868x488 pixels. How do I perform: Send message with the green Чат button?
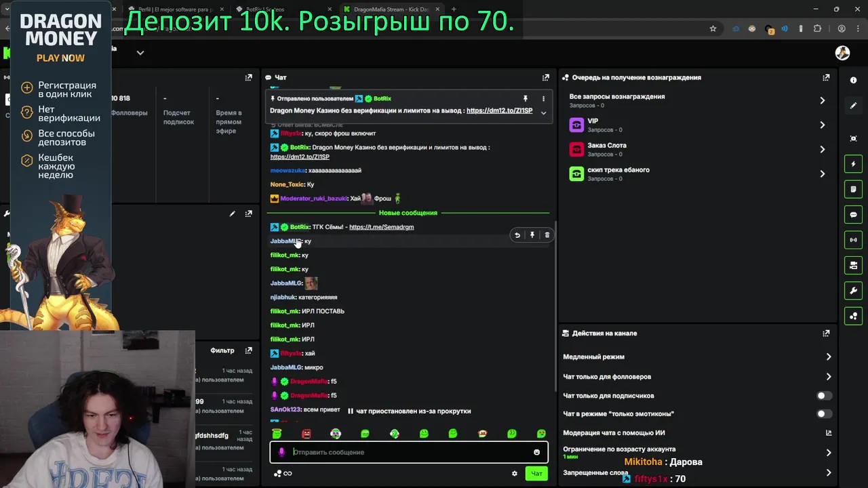536,474
